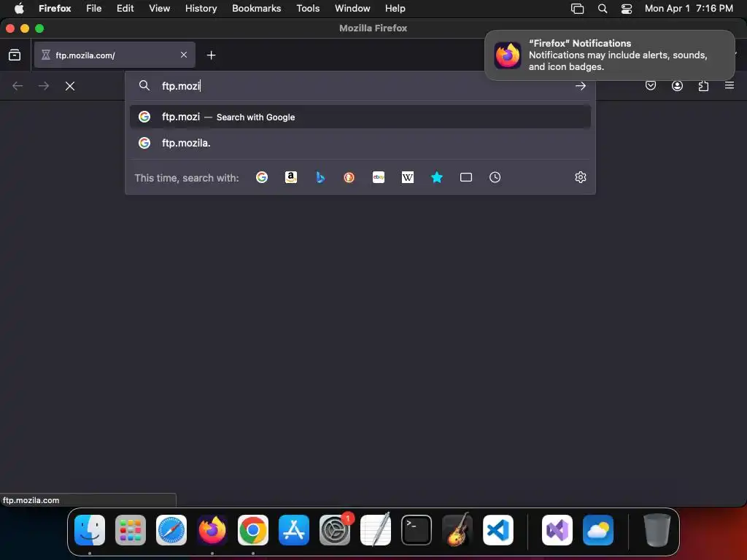Close the ftp.mozila.com tab
Viewport: 747px width, 560px height.
tap(184, 55)
